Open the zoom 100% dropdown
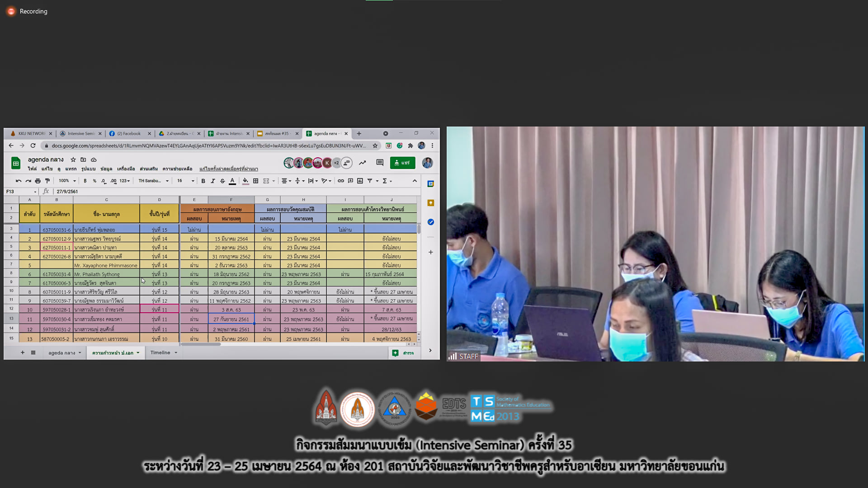 coord(67,181)
